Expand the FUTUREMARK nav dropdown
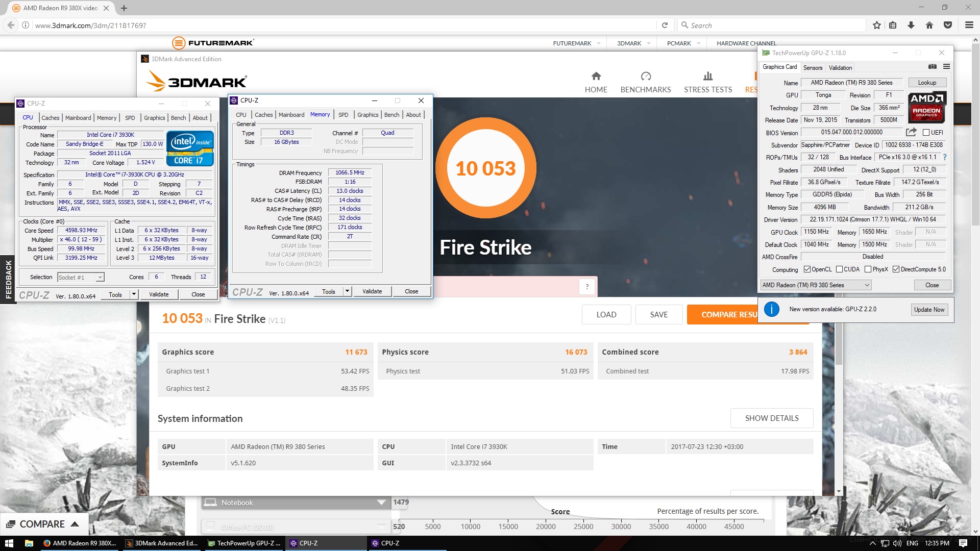This screenshot has height=551, width=980. pyautogui.click(x=598, y=43)
